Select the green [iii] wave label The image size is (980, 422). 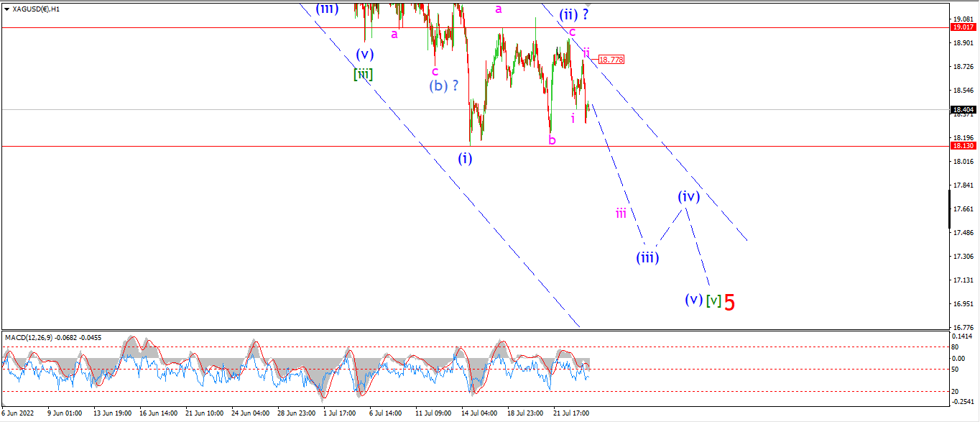tap(363, 73)
